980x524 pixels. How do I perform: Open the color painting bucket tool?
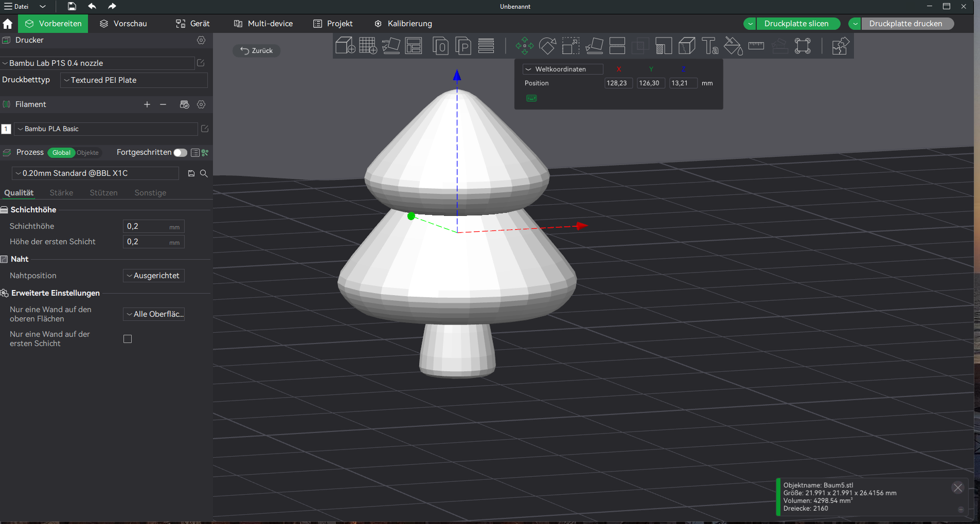(733, 46)
